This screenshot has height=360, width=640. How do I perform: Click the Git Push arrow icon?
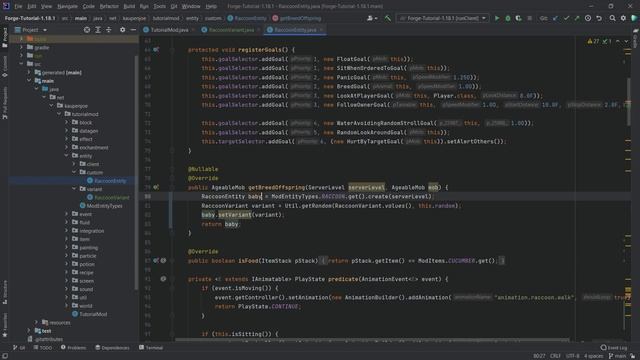point(577,18)
